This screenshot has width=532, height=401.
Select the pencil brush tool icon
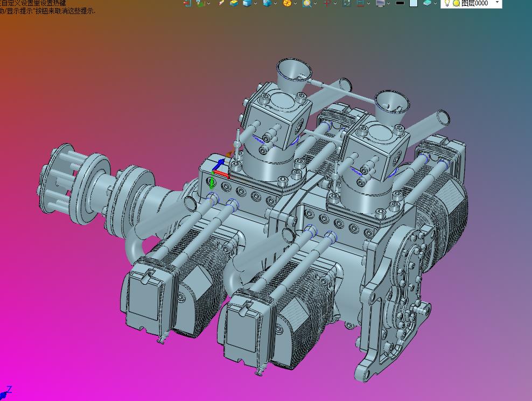(221, 3)
